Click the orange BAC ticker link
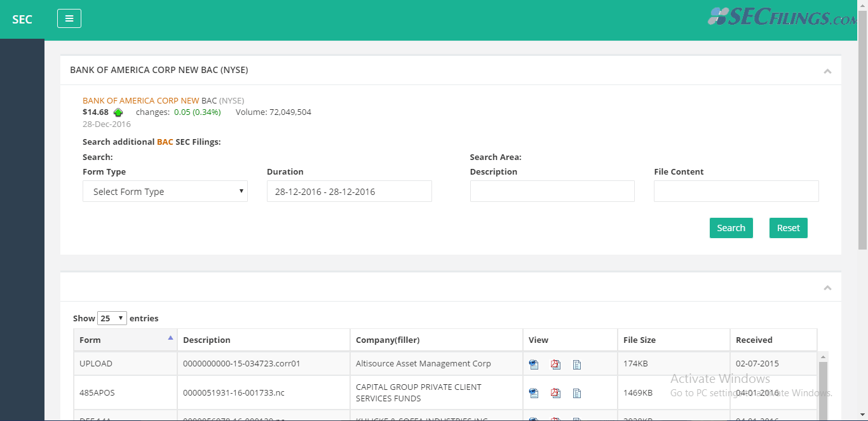 pyautogui.click(x=165, y=142)
